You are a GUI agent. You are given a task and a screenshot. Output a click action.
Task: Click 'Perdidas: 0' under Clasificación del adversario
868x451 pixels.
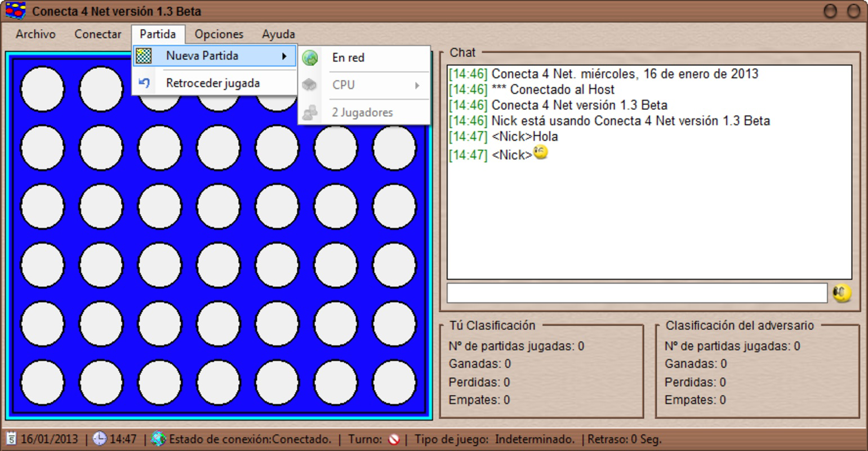[x=695, y=382]
